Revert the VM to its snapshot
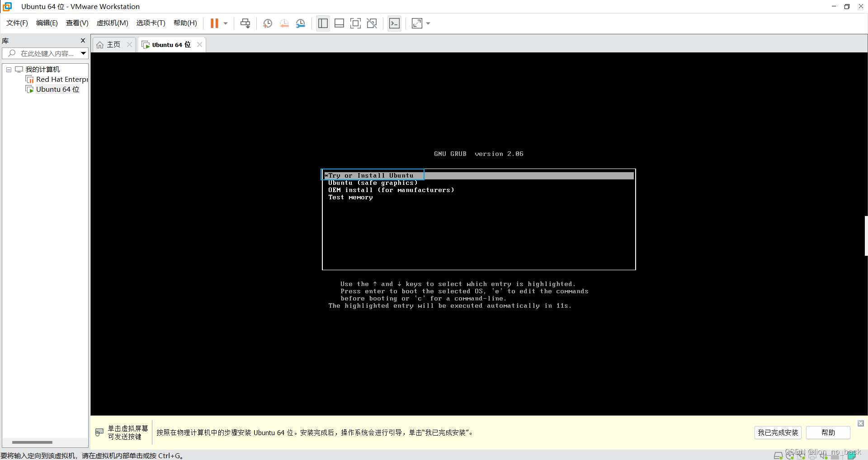 coord(284,23)
